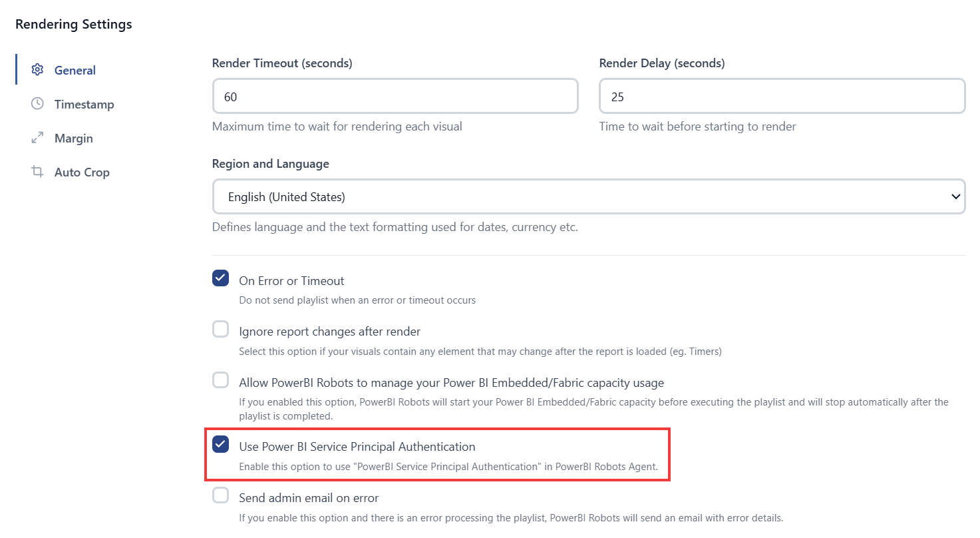980x538 pixels.
Task: Click the Render Delay input field
Action: [782, 97]
